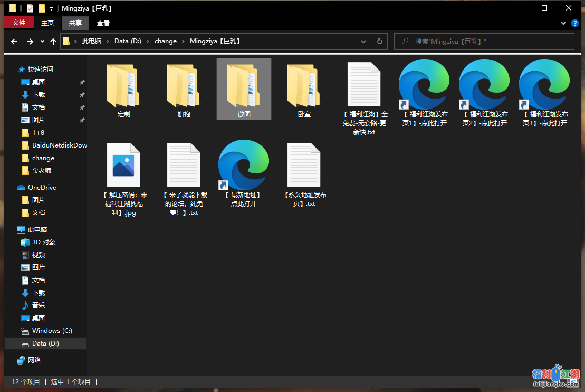Select the 旗袍 folder icon
This screenshot has width=585, height=392.
[x=184, y=86]
